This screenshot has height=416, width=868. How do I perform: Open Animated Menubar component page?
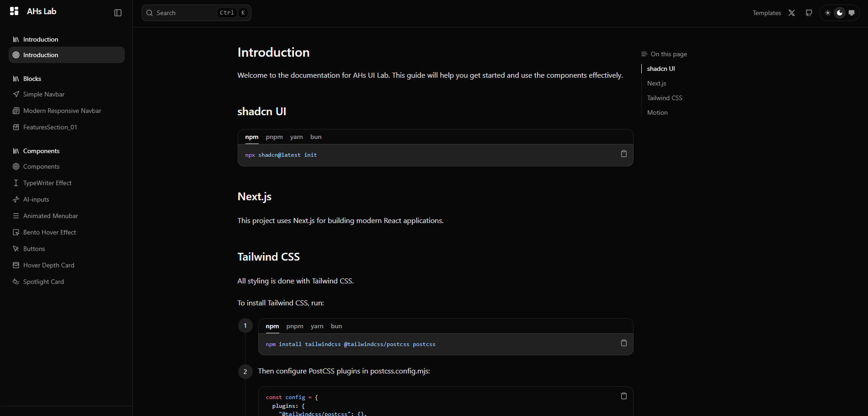click(67, 216)
